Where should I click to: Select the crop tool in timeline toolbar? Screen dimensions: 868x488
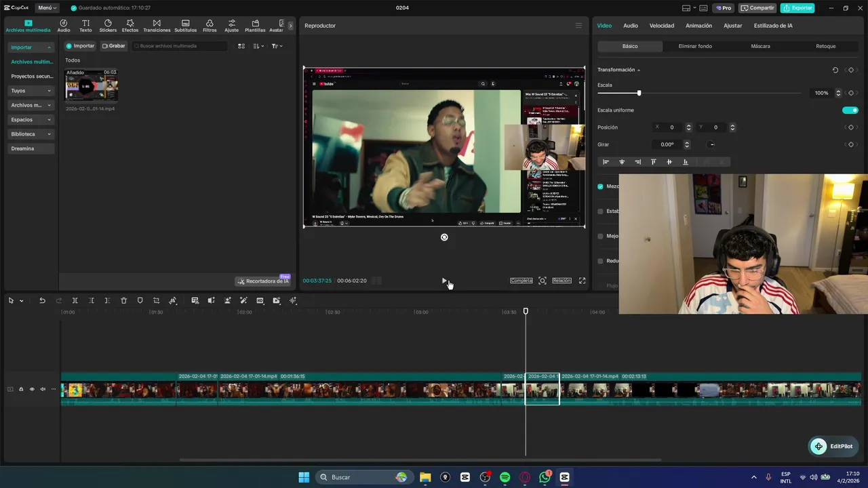point(156,300)
